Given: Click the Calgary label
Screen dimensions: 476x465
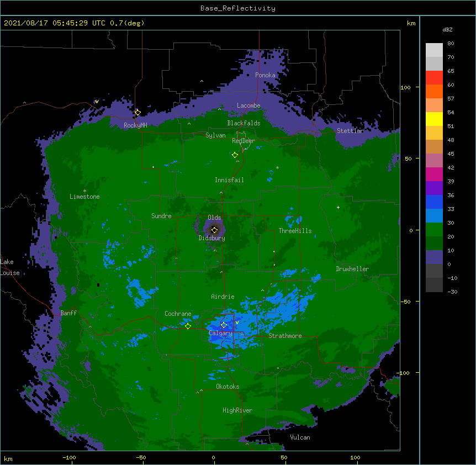Looking at the screenshot, I should 220,333.
